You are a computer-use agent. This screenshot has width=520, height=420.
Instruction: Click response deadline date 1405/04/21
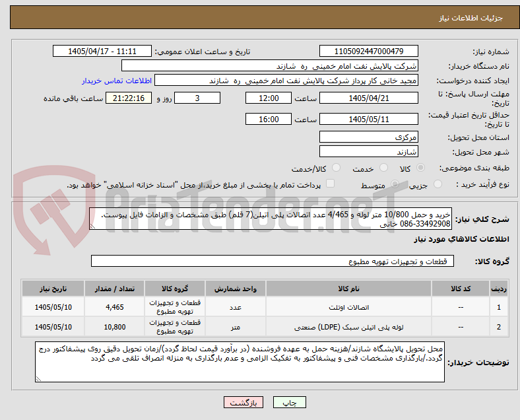point(368,98)
